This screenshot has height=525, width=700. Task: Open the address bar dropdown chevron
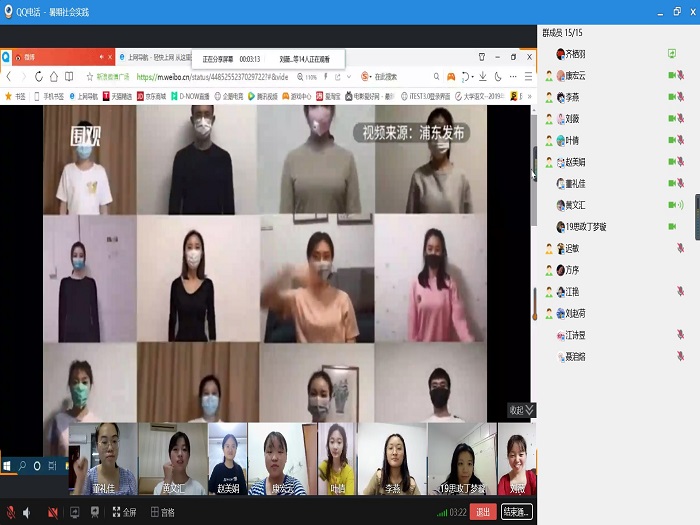349,77
